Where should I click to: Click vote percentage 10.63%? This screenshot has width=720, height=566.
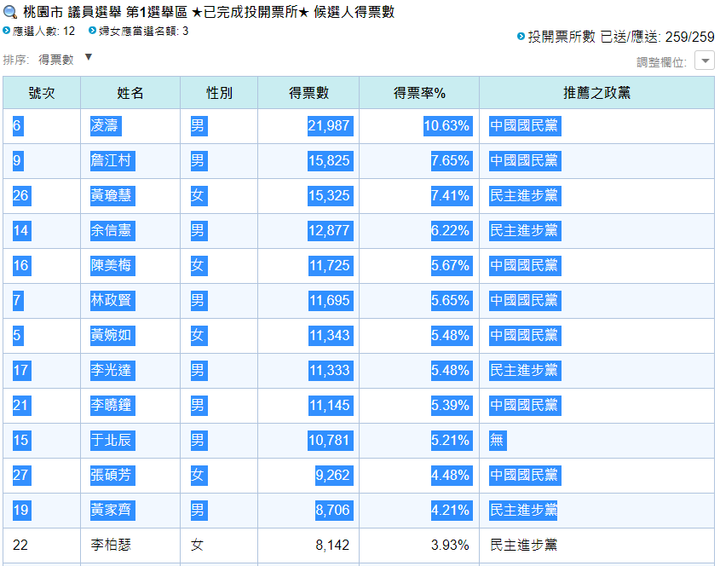point(448,126)
